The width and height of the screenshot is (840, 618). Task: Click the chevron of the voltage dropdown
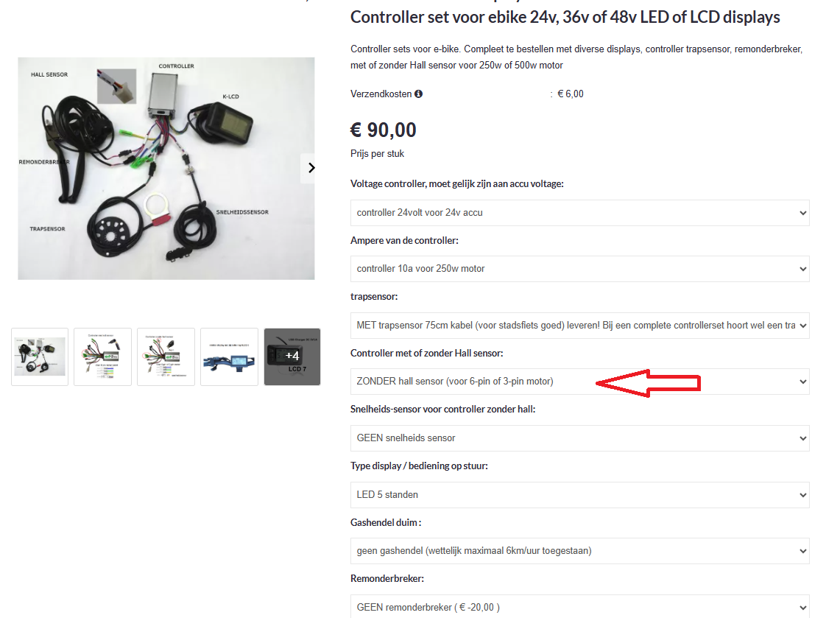[802, 213]
